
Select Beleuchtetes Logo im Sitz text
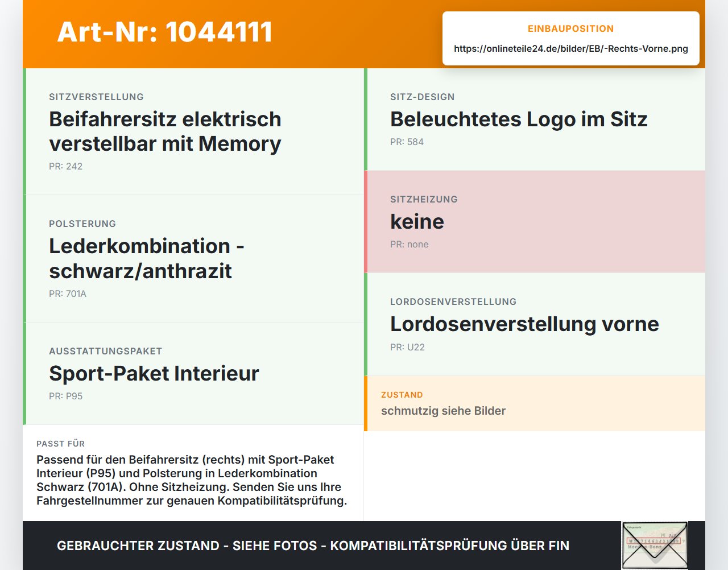[x=519, y=119]
